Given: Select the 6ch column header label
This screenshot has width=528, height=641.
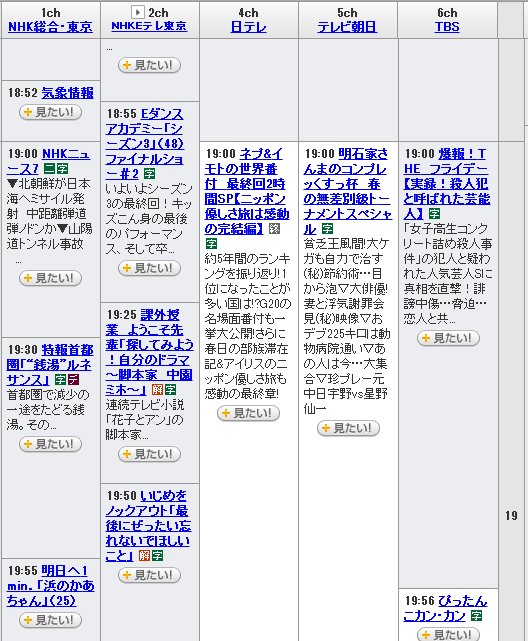Looking at the screenshot, I should (x=447, y=13).
